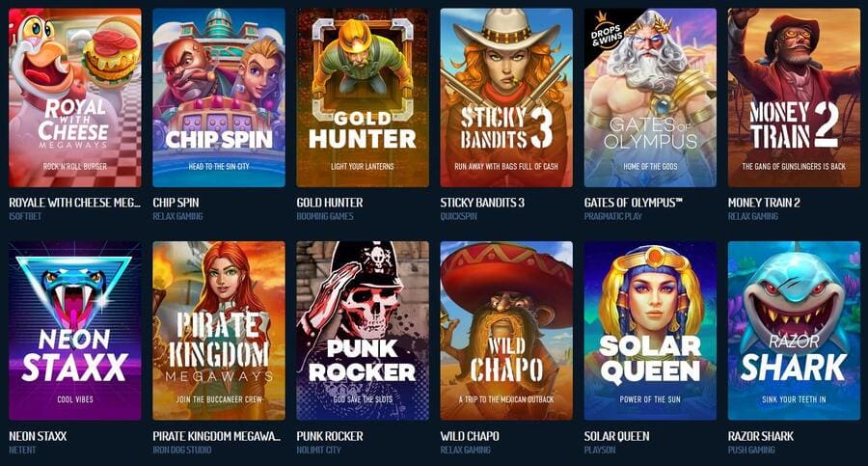
Task: Open the Pragmatic Play provider link
Action: (x=612, y=216)
